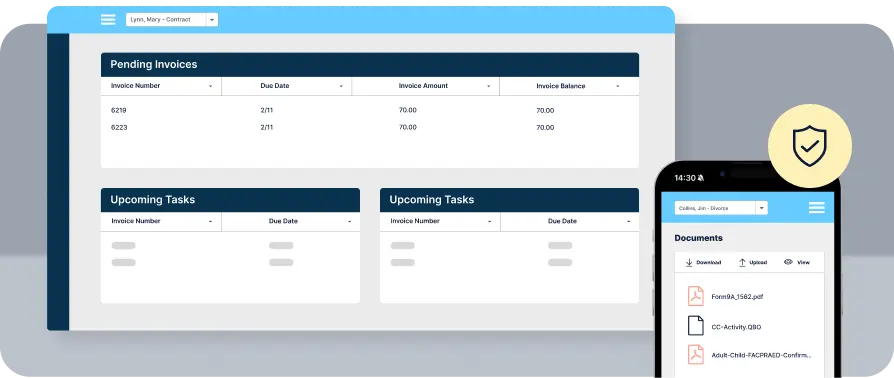This screenshot has width=894, height=378.
Task: Click the Documents heading on the phone
Action: [698, 238]
